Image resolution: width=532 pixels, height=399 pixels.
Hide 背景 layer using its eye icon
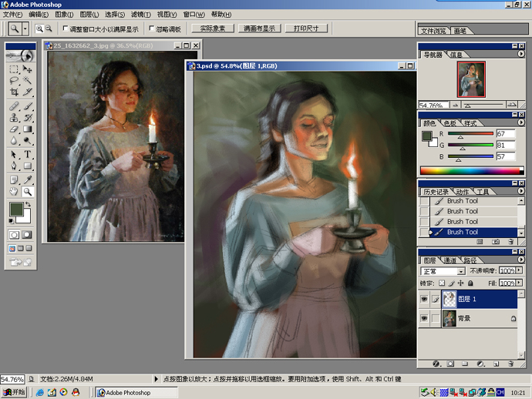point(424,318)
